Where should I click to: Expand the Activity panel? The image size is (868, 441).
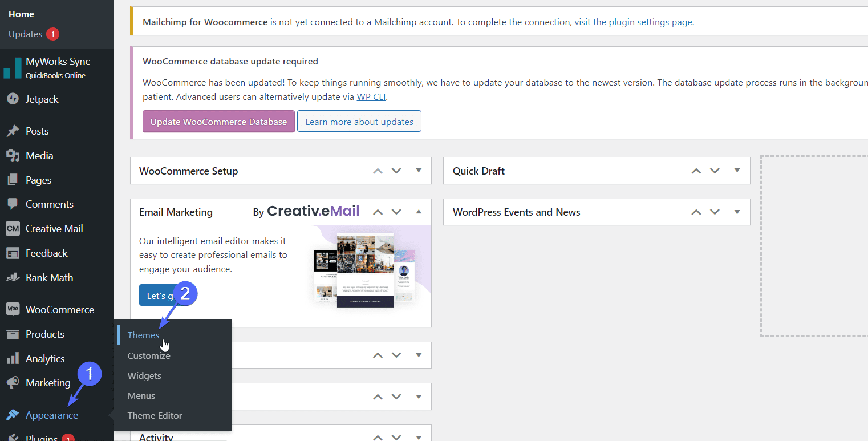(x=419, y=437)
